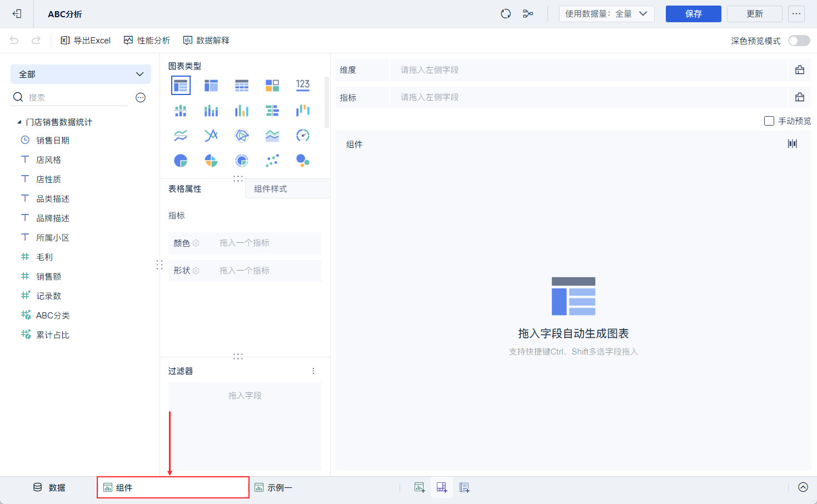Screen dimensions: 817x504
Task: Select the partitioned column chart type
Action: [x=181, y=111]
